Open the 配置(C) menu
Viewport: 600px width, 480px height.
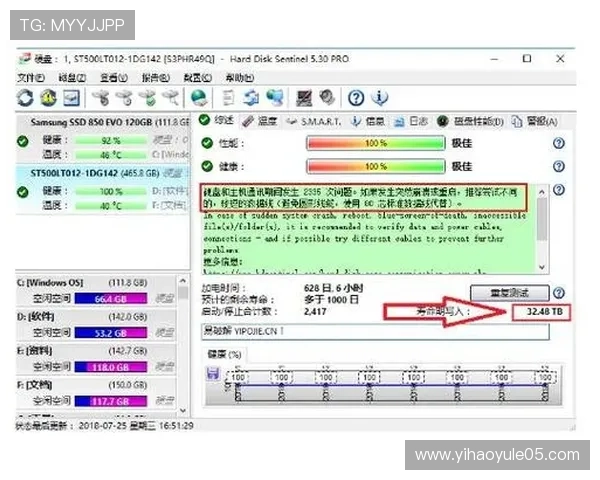point(197,78)
